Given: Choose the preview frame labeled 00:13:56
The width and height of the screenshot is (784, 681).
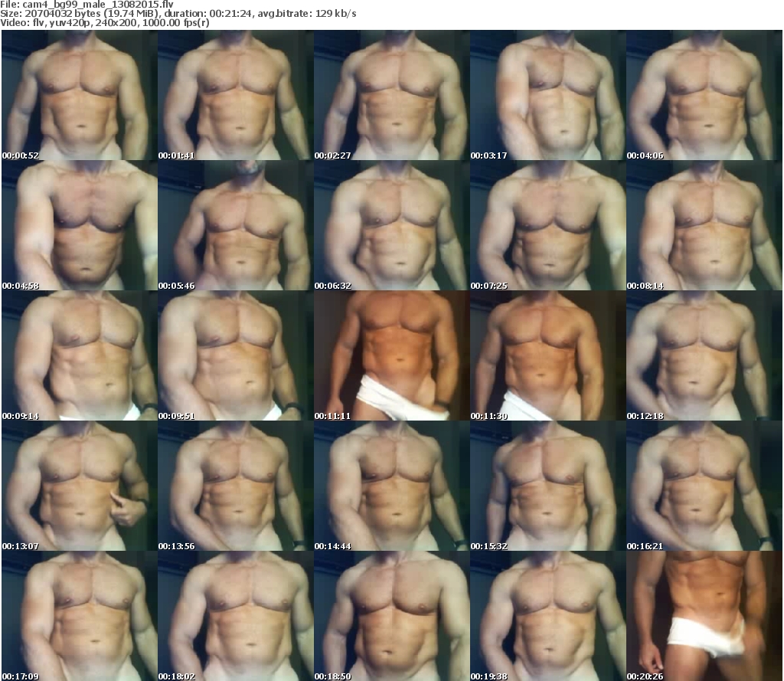Looking at the screenshot, I should [x=236, y=486].
